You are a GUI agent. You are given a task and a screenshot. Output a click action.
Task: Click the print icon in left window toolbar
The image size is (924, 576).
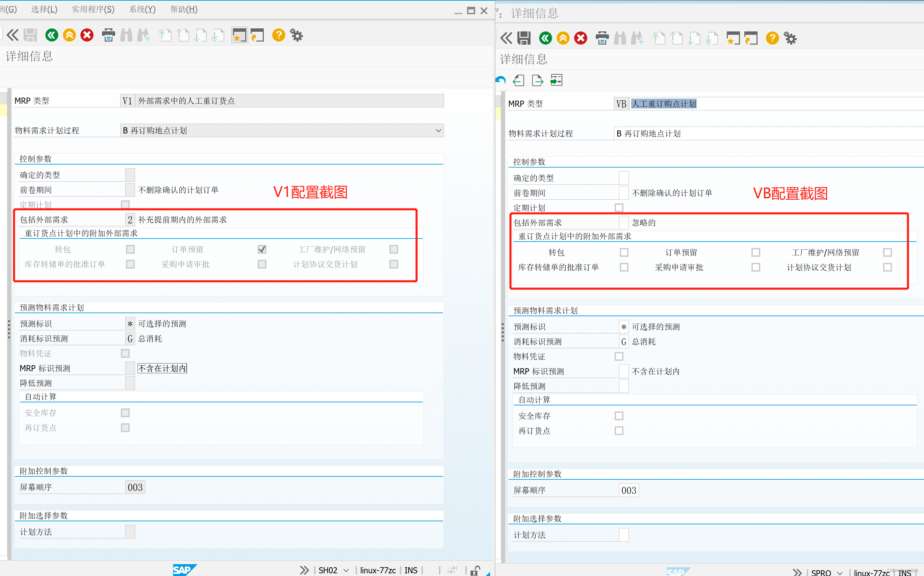pos(108,35)
